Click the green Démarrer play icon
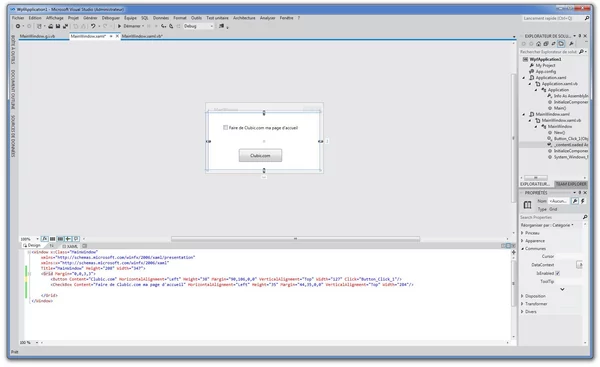Image resolution: width=600 pixels, height=367 pixels. pos(119,26)
